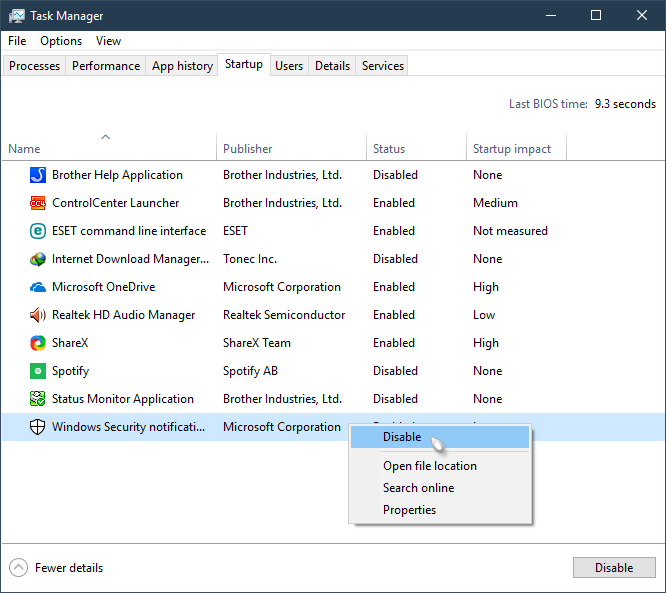Select the Internet Download Manager row name
This screenshot has width=666, height=593.
(x=130, y=259)
